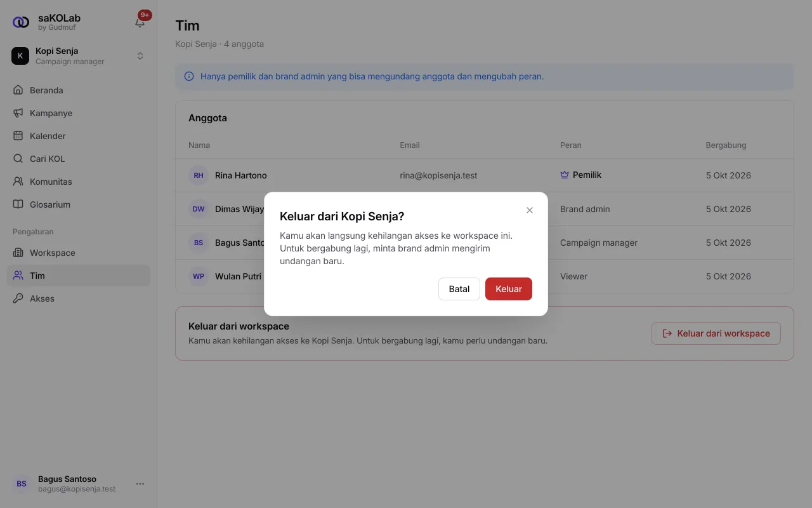
Task: Open the user menu ellipsis for Bagus Santoso
Action: [140, 484]
